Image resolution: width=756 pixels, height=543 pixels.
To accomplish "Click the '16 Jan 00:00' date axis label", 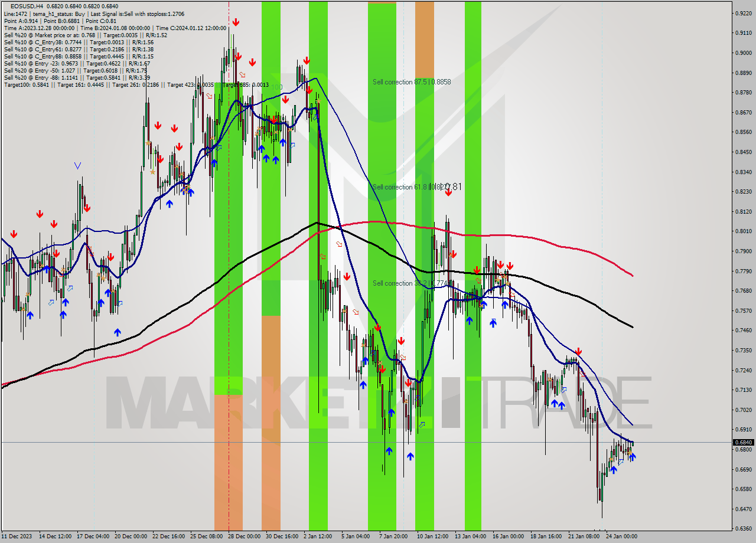I will tap(508, 537).
